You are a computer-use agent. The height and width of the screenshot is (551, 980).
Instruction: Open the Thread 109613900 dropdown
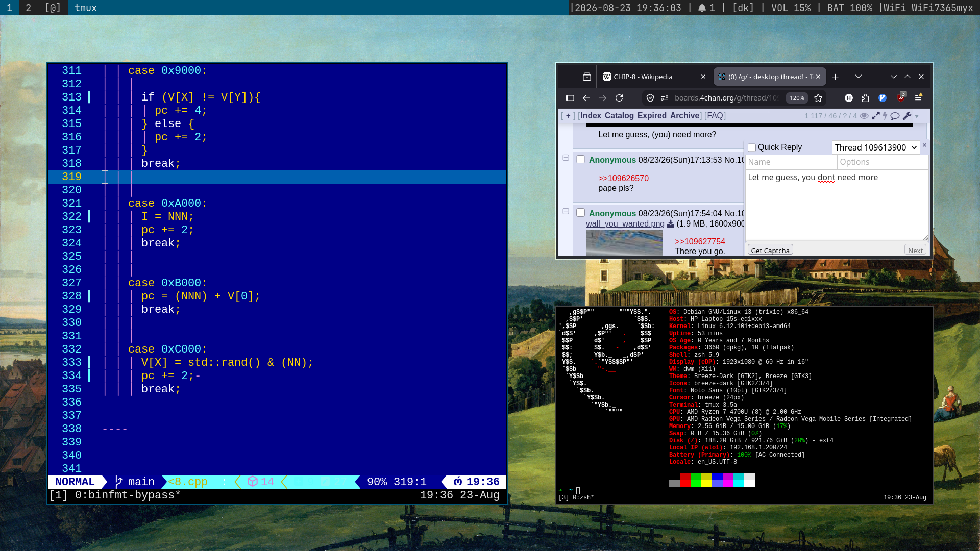(x=876, y=148)
